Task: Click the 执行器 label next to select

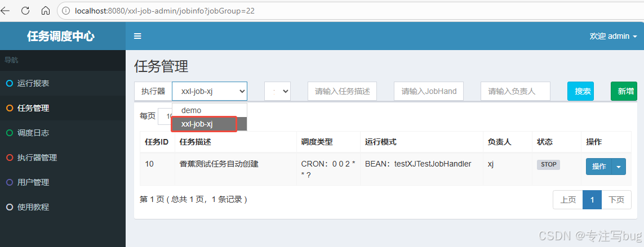Action: point(153,91)
